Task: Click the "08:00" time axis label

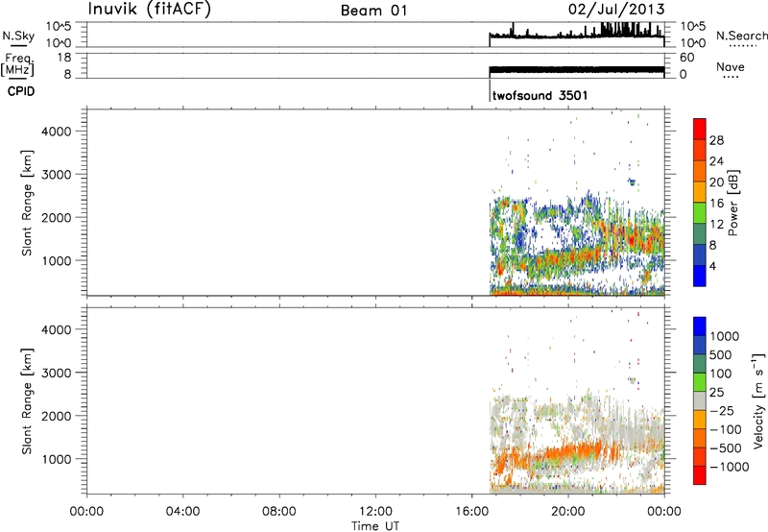Action: coord(279,512)
